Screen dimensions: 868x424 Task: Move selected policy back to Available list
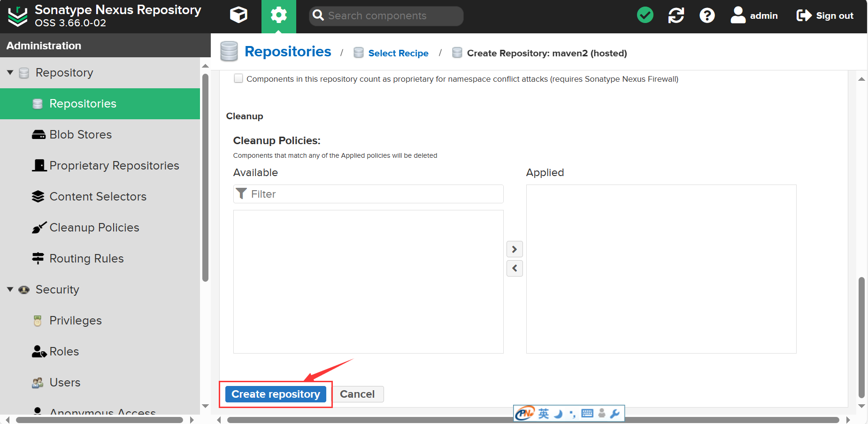pos(515,268)
